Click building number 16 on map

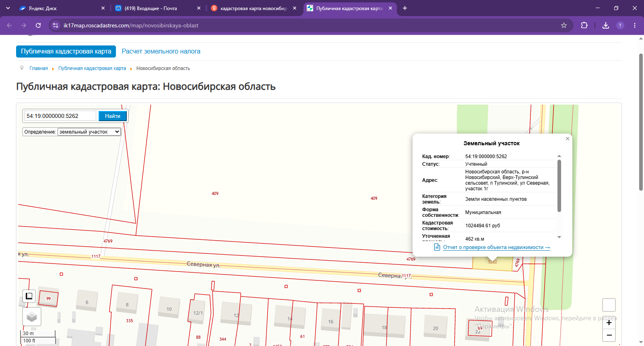[x=330, y=322]
